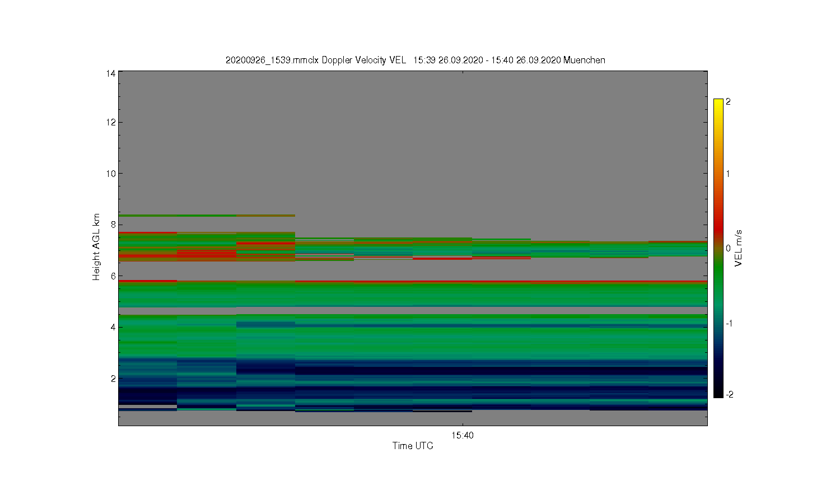Click the empty gray area near 12 km
The image size is (840, 504).
[413, 122]
